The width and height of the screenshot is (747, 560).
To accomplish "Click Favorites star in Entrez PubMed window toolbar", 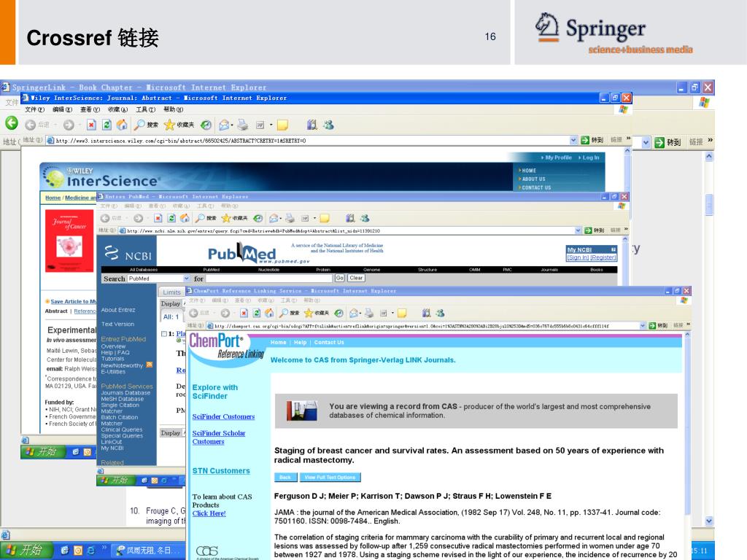I will pos(226,218).
